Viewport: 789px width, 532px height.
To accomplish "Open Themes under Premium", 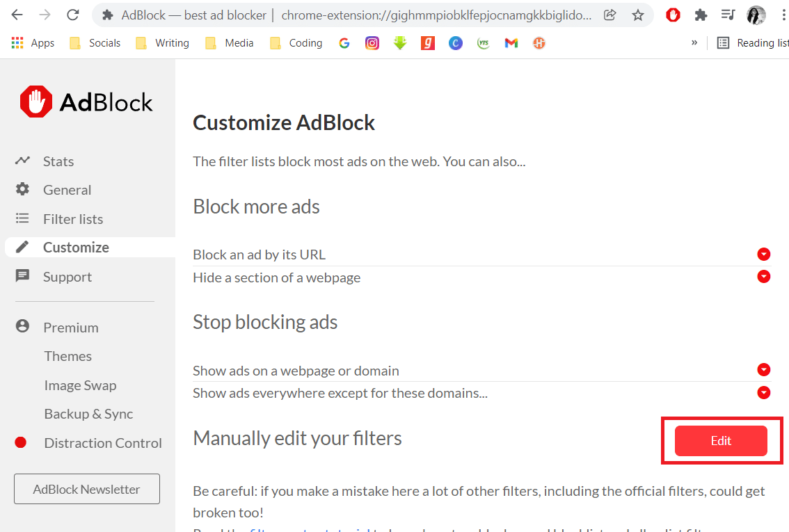I will (x=68, y=357).
